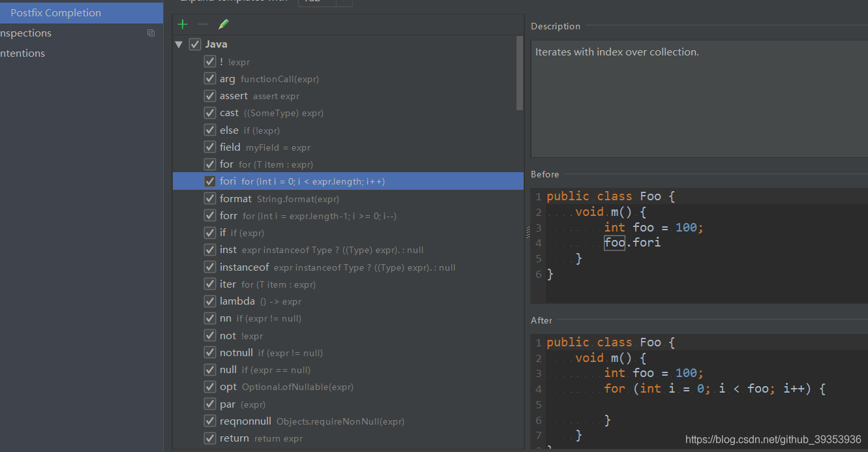The height and width of the screenshot is (452, 868).
Task: Edit template with the pencil icon
Action: click(223, 24)
